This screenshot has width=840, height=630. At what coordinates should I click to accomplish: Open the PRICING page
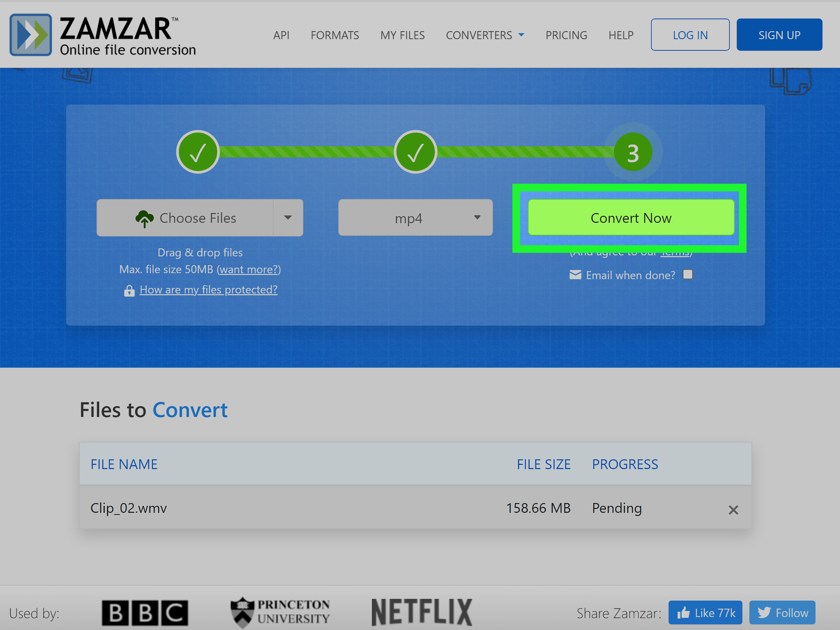pyautogui.click(x=566, y=35)
